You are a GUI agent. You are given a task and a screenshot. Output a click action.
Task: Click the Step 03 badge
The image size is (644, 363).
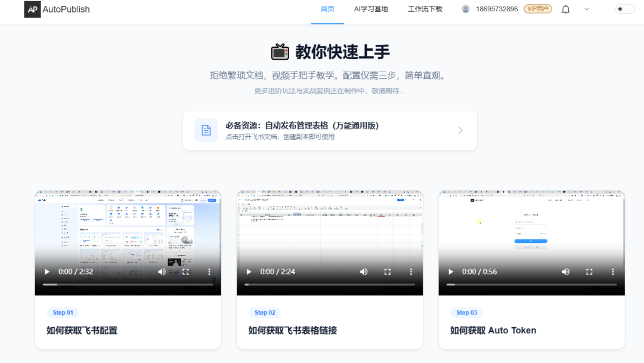467,312
